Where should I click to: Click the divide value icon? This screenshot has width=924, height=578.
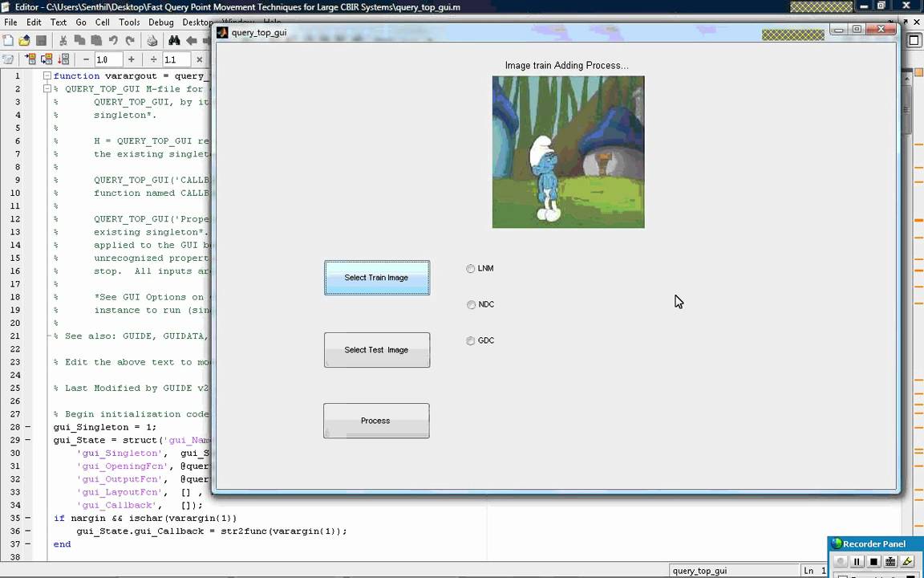[x=153, y=59]
